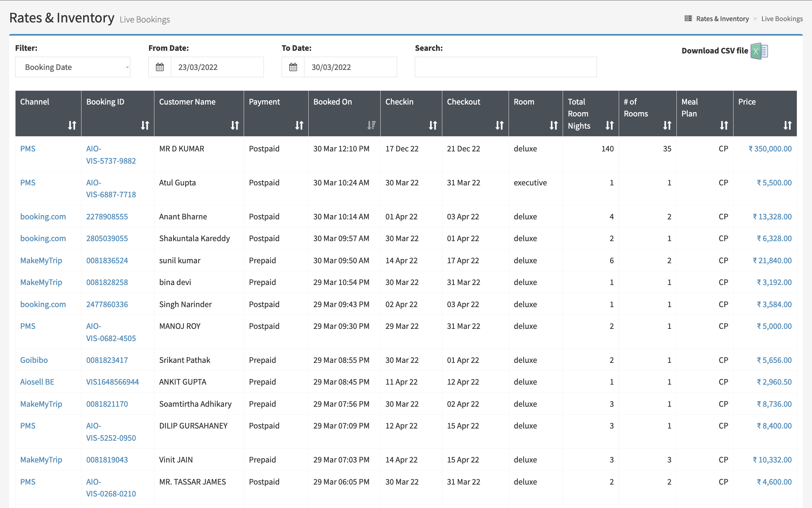Click the To Date field 30/03/2022
Image resolution: width=812 pixels, height=508 pixels.
tap(350, 67)
